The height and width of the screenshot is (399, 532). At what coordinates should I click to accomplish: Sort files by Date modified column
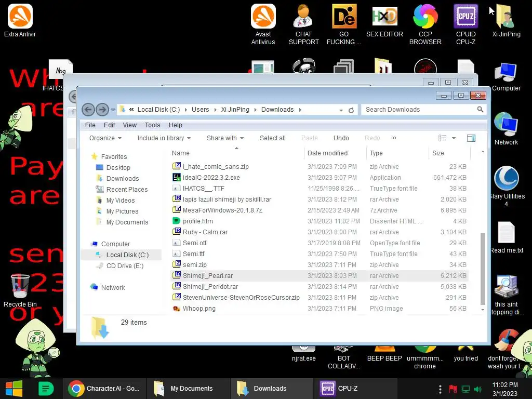tap(335, 153)
